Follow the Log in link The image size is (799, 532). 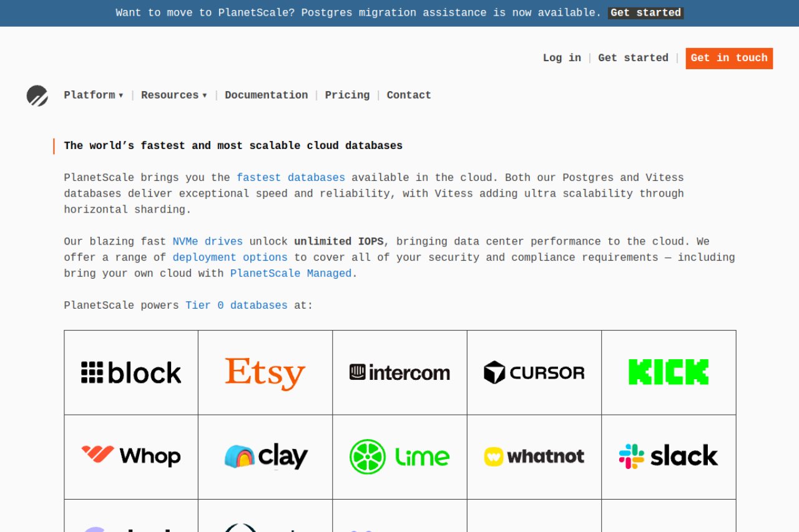click(562, 58)
